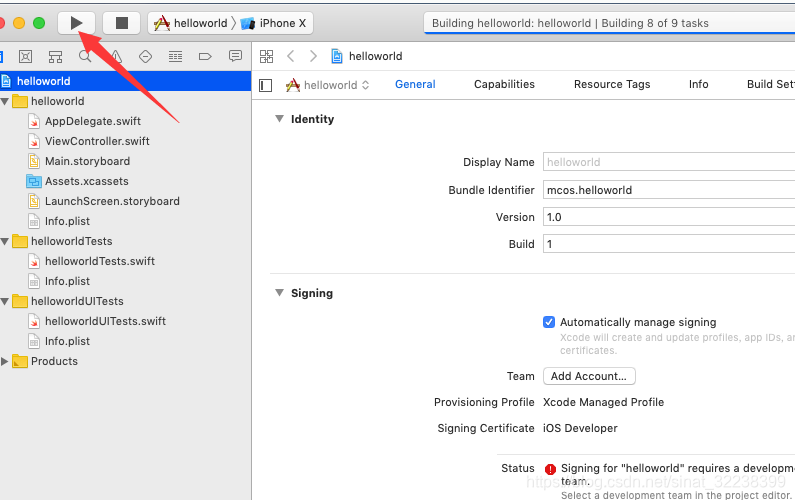Open the breakpoint navigator icon
This screenshot has width=795, height=500.
tap(205, 56)
